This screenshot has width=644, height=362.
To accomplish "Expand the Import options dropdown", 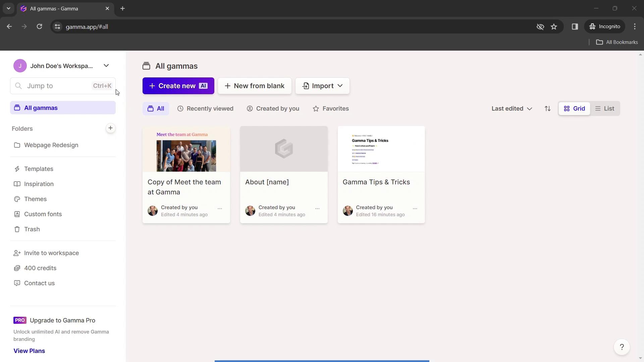I will click(340, 86).
